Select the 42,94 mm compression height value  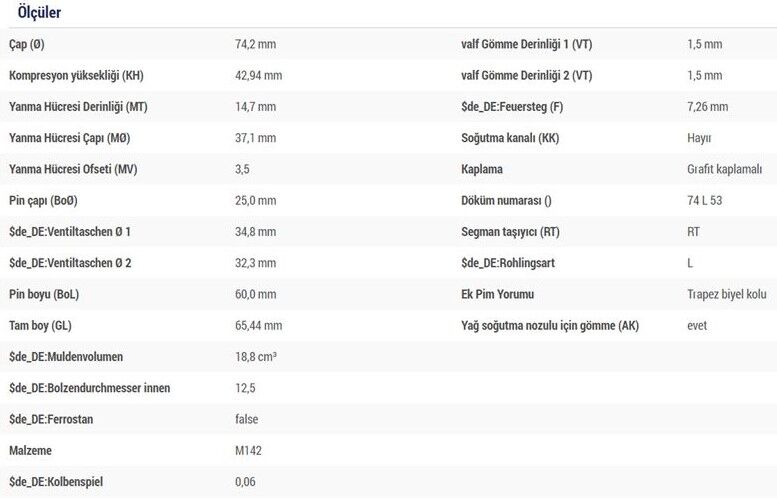[258, 76]
